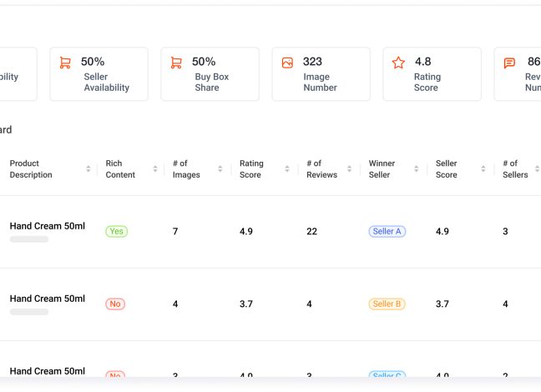The width and height of the screenshot is (541, 392).
Task: Click the Seller Availability cart icon
Action: point(65,63)
